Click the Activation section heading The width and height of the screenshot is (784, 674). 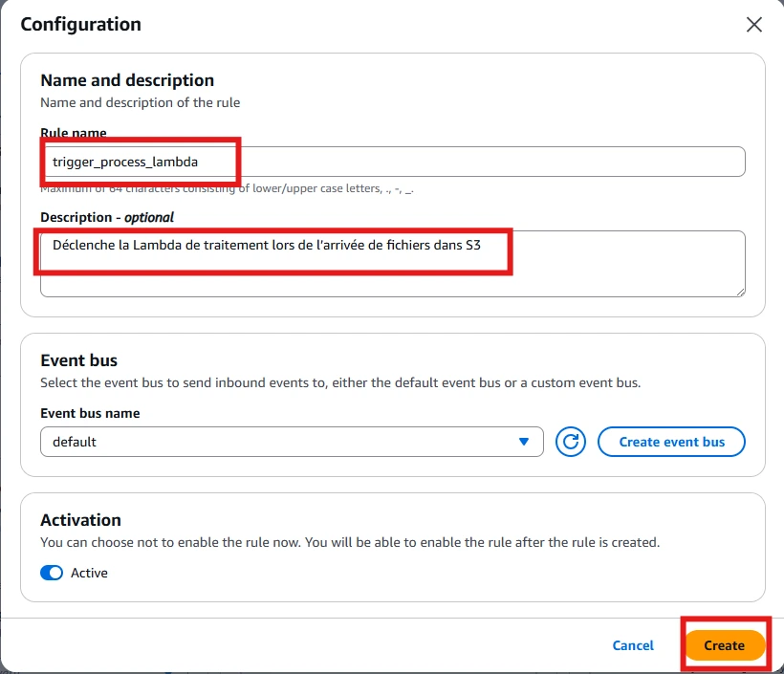click(x=80, y=520)
